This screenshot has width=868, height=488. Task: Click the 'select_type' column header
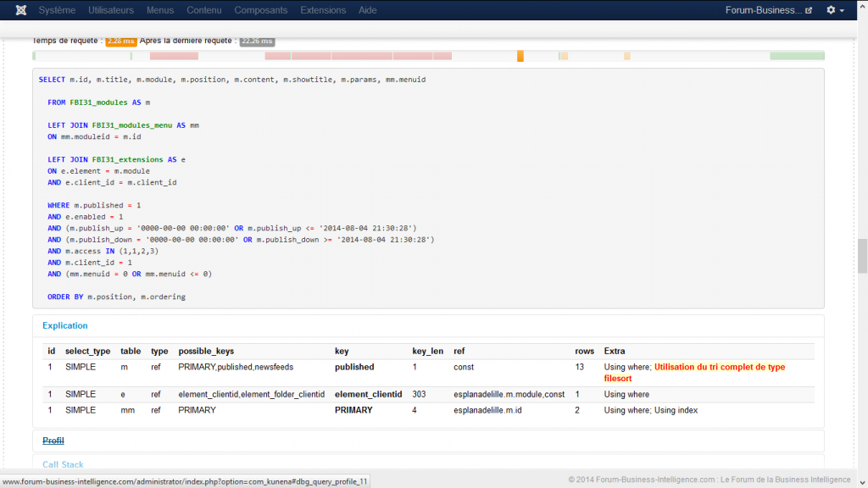pyautogui.click(x=87, y=351)
